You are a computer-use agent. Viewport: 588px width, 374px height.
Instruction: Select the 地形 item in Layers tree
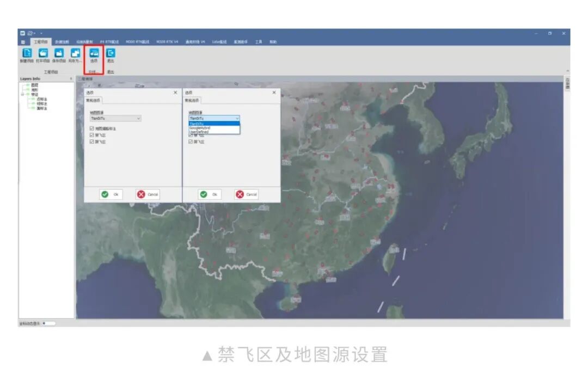tap(34, 90)
